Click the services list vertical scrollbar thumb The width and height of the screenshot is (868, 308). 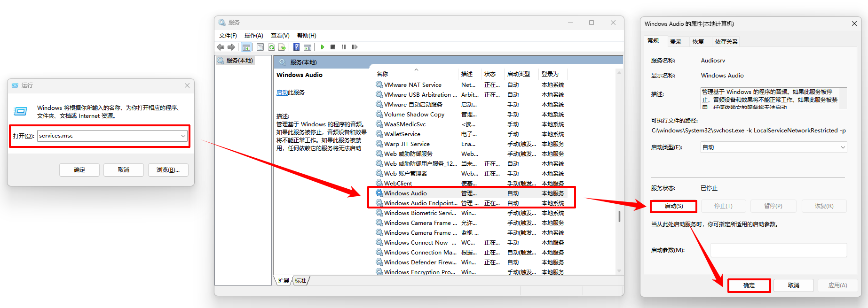click(x=619, y=216)
